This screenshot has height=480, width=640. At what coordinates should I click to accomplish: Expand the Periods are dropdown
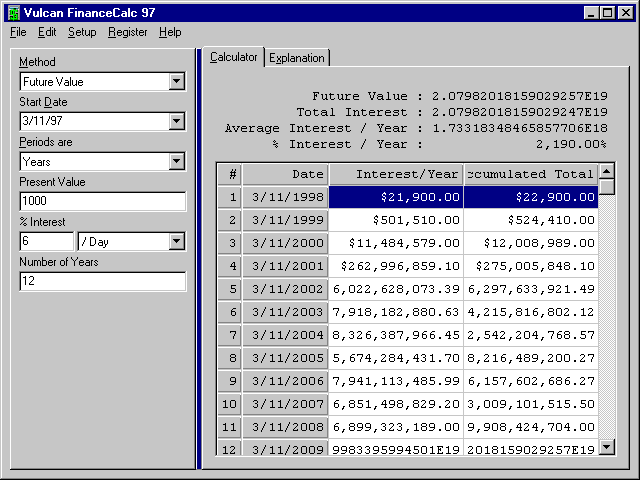pos(176,162)
